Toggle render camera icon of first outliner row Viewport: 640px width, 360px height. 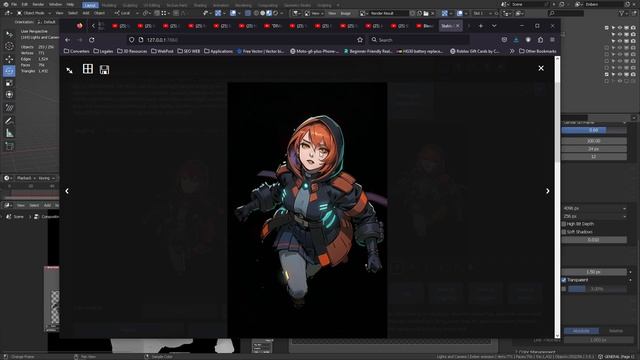pos(633,28)
